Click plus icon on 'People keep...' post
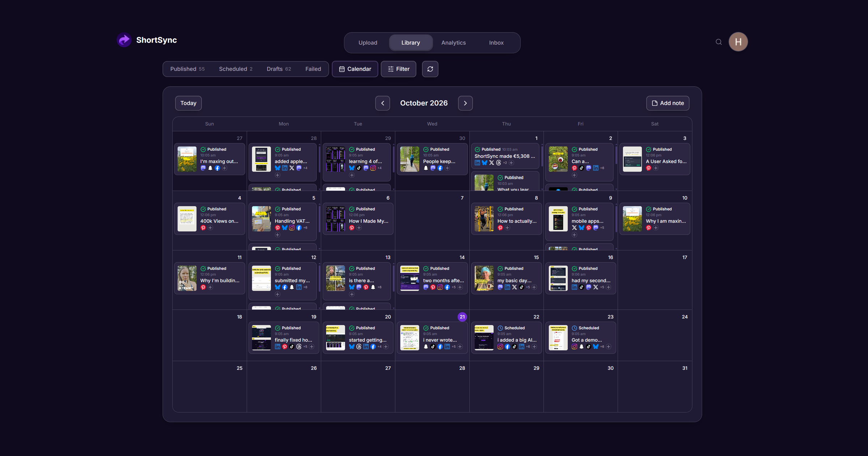 tap(447, 168)
